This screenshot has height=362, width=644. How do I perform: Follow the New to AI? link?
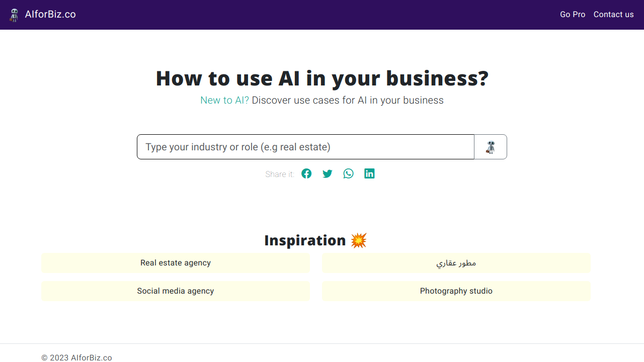coord(224,100)
